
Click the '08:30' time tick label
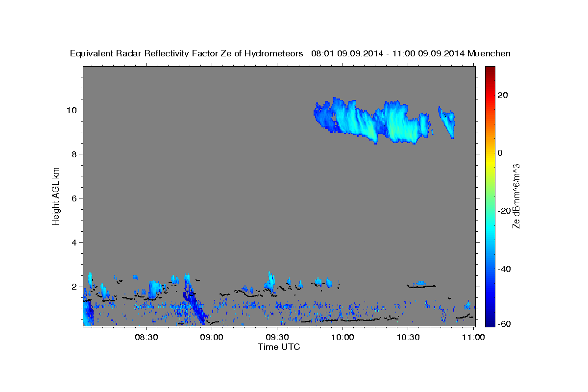click(147, 337)
